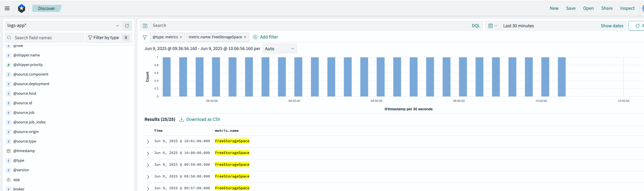Viewport: 644px width, 191px height.
Task: Click magnifier icon in Search field names
Action: 9,38
